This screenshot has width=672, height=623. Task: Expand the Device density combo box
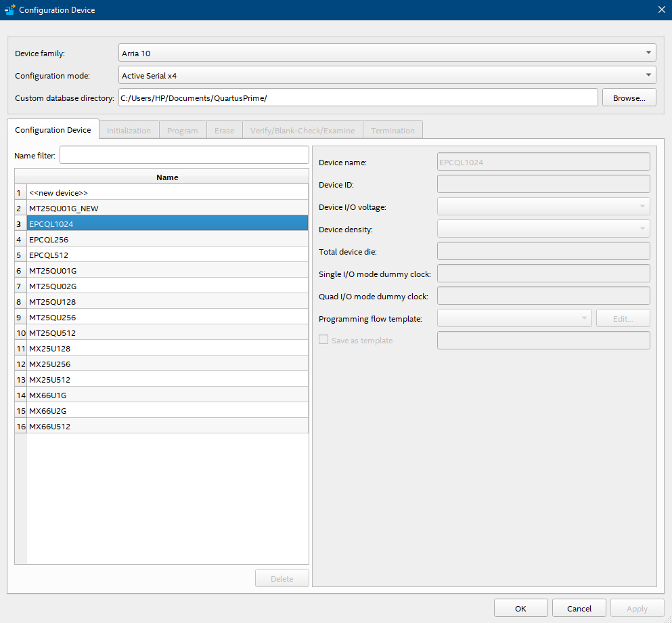543,229
